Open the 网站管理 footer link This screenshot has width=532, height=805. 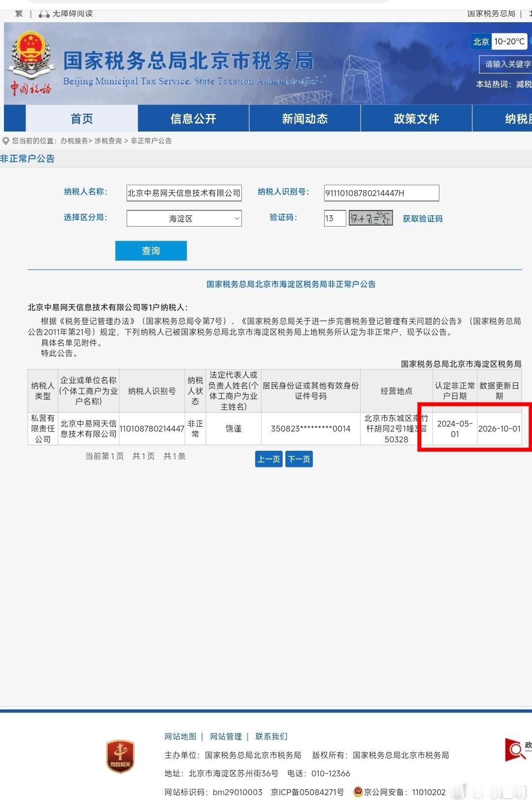(226, 737)
